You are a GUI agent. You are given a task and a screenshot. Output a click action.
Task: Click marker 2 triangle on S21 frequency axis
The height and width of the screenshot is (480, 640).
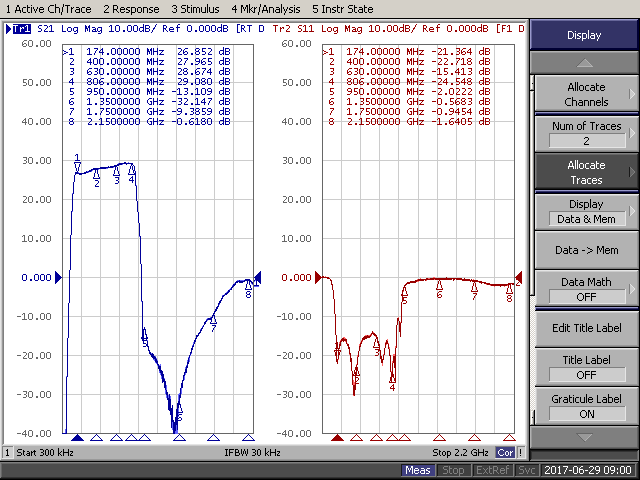point(96,438)
